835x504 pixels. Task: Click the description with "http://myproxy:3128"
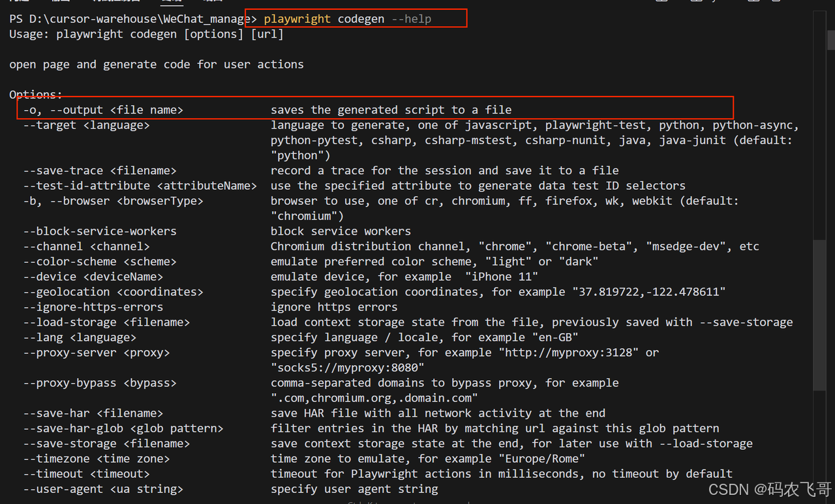(x=465, y=353)
